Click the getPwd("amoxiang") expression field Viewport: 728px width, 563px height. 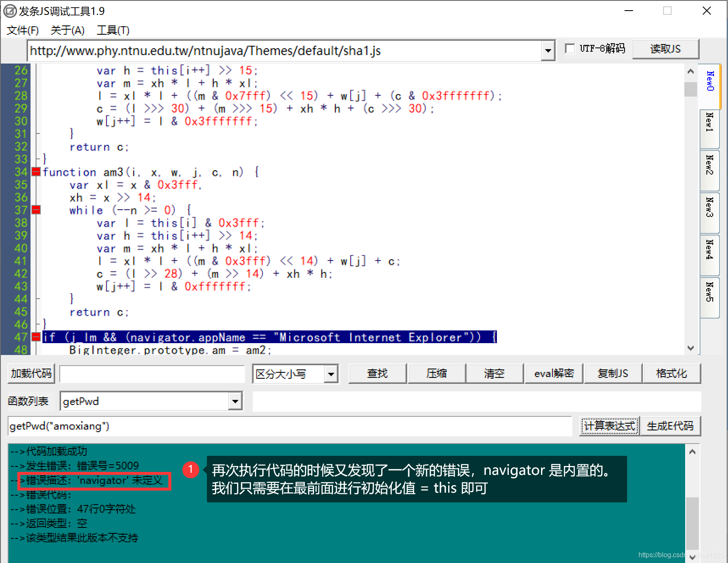[290, 426]
